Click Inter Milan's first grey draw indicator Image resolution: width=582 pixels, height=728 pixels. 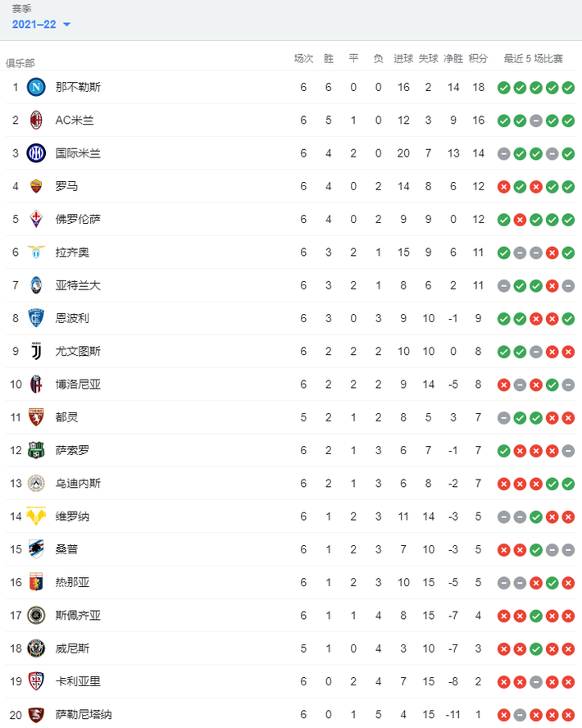click(503, 153)
